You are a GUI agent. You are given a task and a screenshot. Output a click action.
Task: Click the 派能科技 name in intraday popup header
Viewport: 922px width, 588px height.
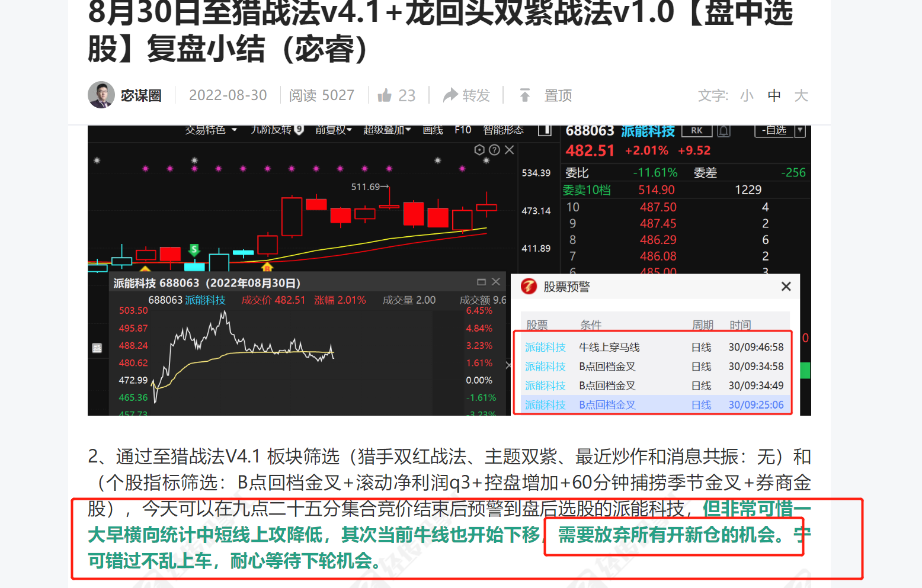205,300
